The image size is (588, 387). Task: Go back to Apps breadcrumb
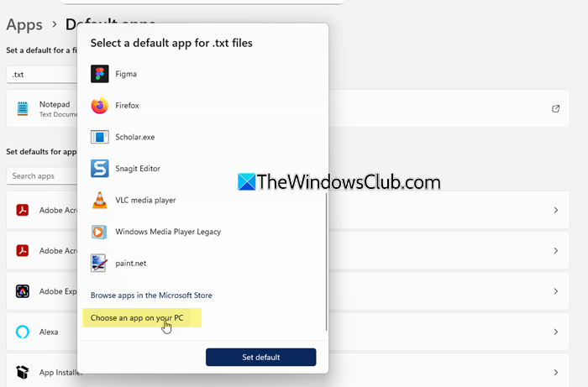[x=24, y=24]
